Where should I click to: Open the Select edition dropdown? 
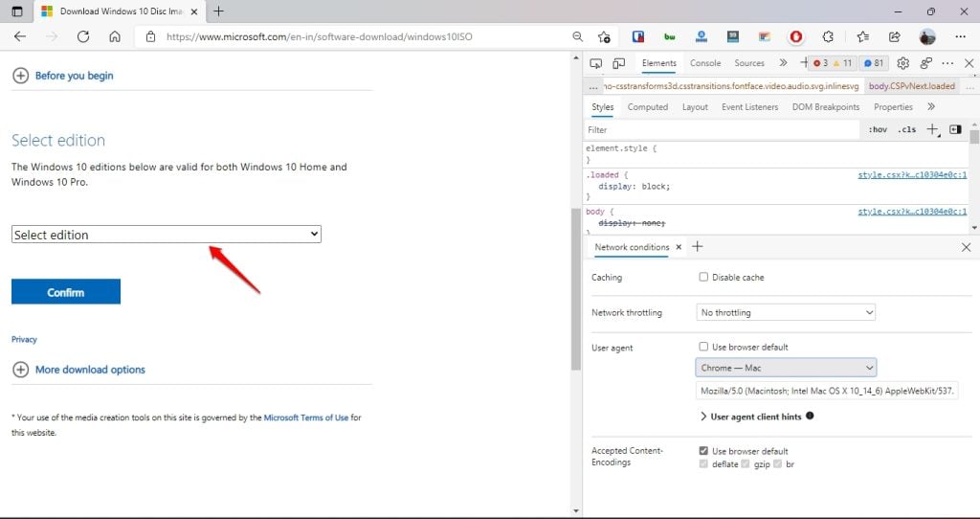(x=167, y=235)
